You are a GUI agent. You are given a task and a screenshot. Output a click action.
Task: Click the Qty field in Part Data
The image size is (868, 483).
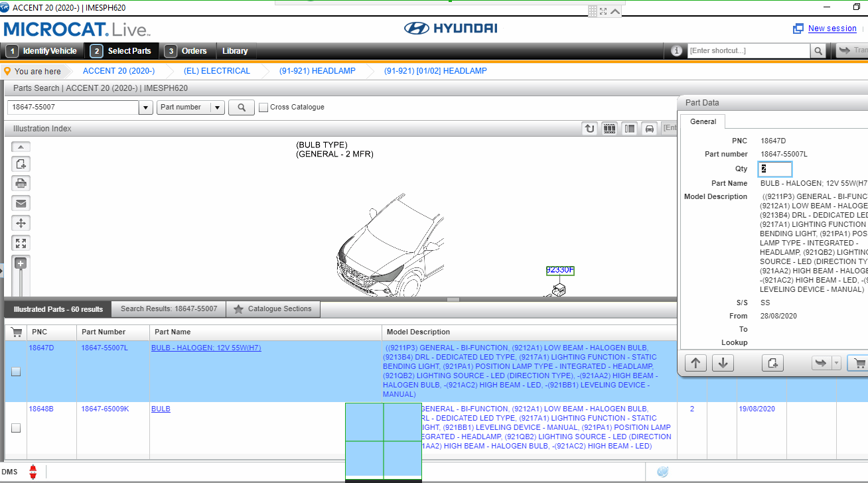pyautogui.click(x=775, y=169)
